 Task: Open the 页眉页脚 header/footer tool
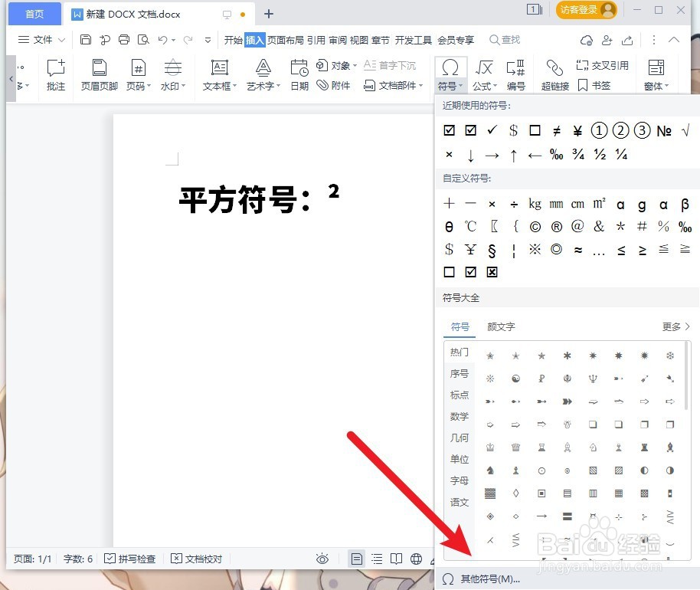[x=98, y=74]
